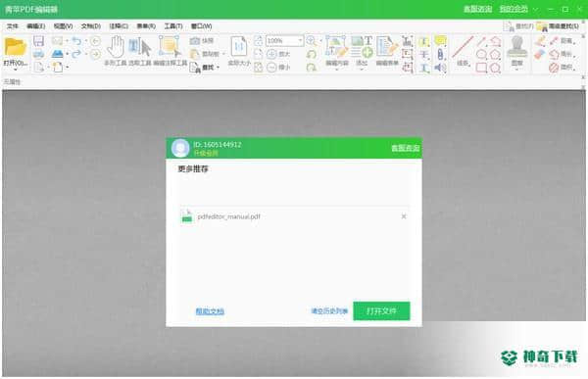
Task: Click the Highlight text icon
Action: [424, 41]
